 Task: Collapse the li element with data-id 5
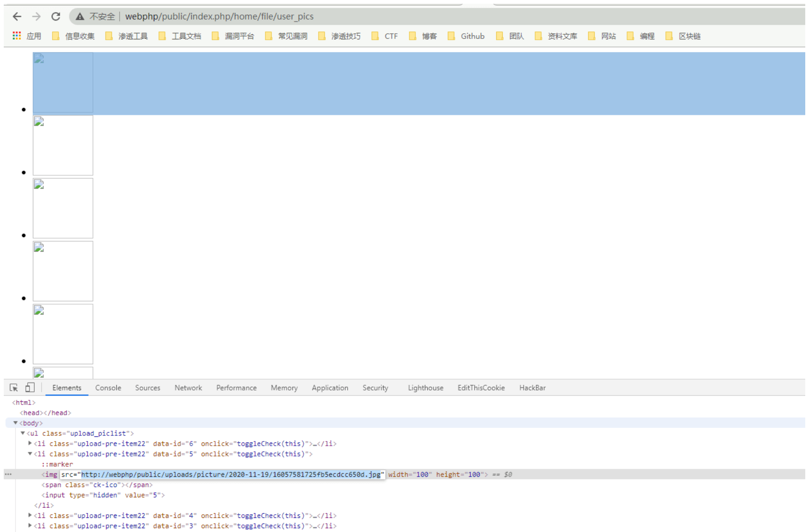pyautogui.click(x=30, y=454)
